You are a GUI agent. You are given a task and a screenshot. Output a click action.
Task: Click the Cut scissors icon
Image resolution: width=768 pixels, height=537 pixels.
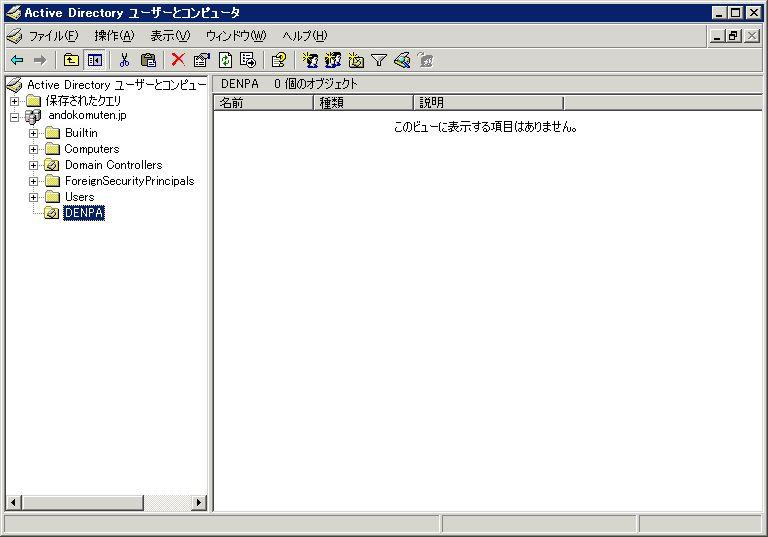(124, 60)
